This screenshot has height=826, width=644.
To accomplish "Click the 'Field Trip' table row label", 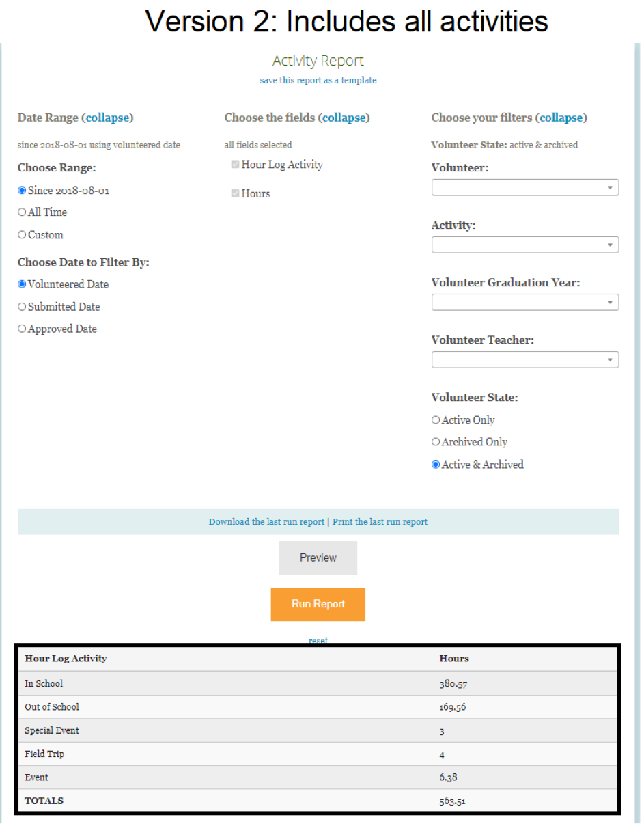I will pyautogui.click(x=44, y=754).
